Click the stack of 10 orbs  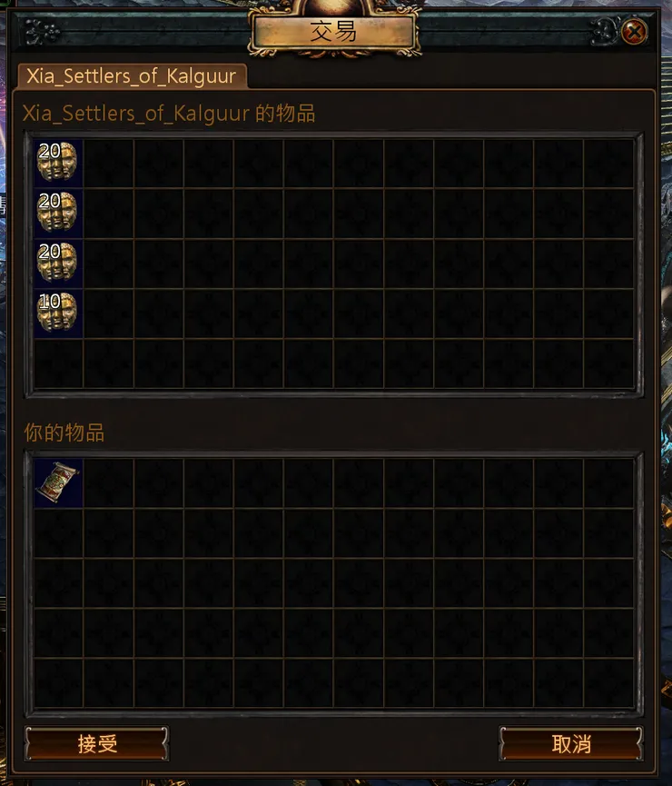[58, 313]
